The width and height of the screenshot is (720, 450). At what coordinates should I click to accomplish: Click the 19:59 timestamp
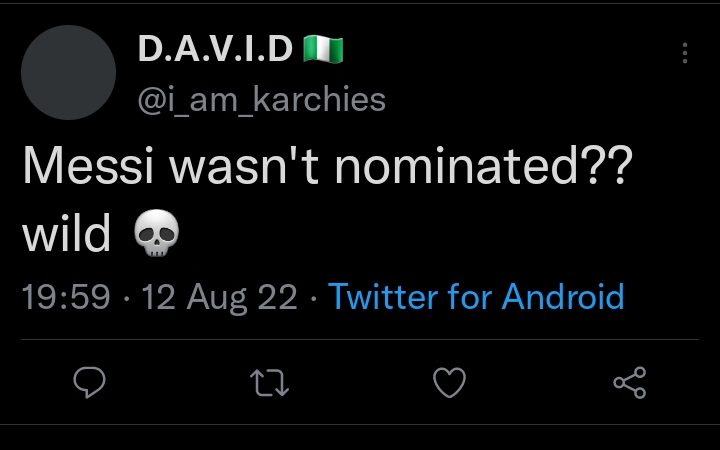coord(66,297)
